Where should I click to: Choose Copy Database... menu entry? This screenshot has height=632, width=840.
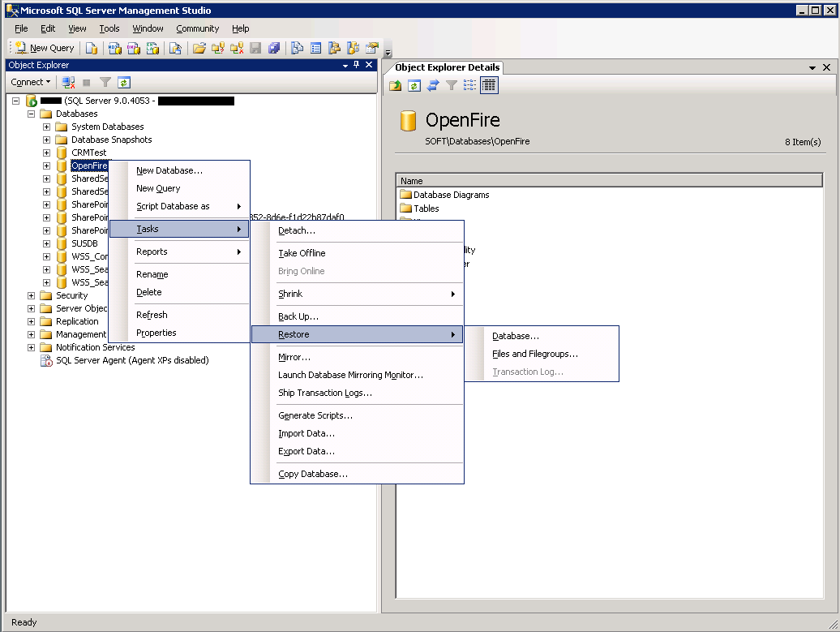(358, 474)
